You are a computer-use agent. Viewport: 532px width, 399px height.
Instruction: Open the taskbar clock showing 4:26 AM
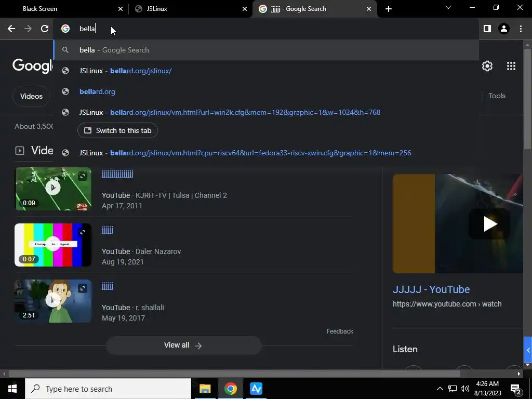click(487, 389)
